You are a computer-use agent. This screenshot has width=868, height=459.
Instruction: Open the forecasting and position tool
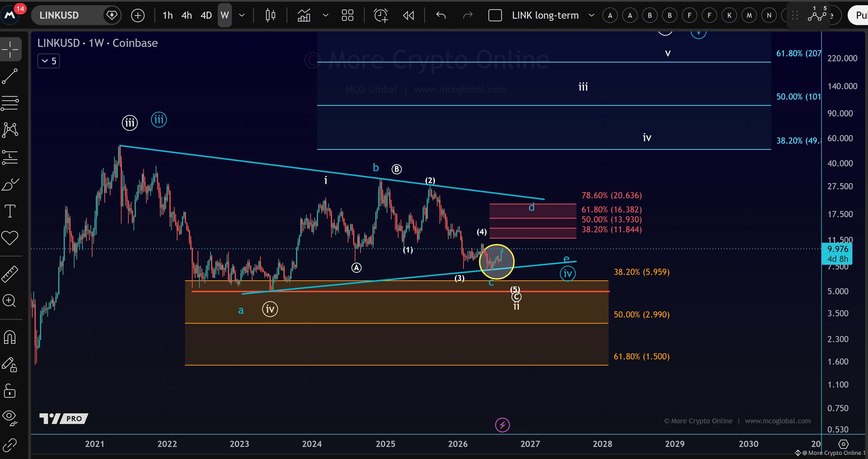[10, 157]
